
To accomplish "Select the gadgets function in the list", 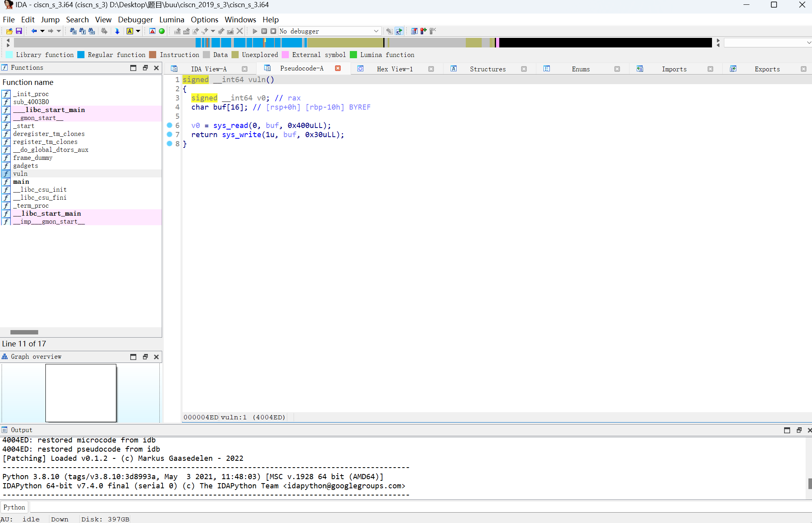I will pos(81,166).
